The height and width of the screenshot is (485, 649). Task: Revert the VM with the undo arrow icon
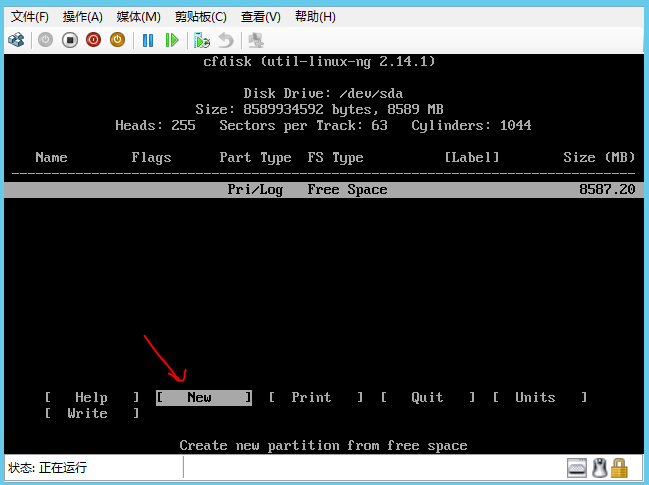pos(226,41)
